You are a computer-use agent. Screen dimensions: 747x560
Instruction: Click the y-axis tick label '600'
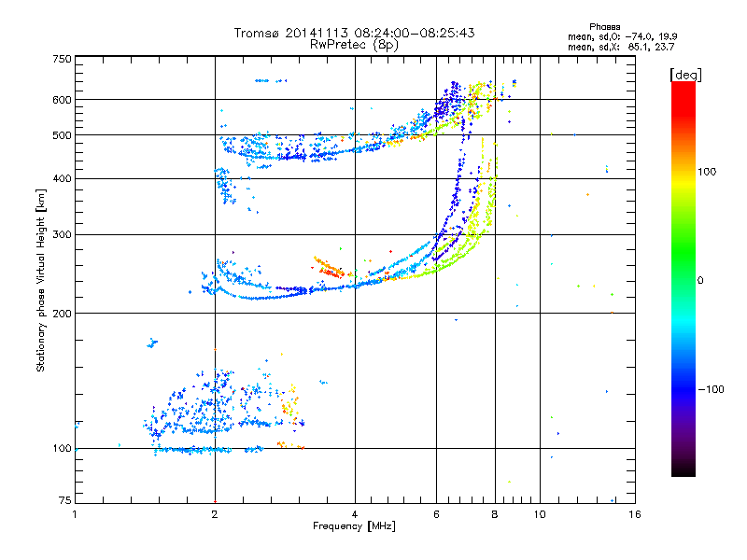(x=62, y=100)
